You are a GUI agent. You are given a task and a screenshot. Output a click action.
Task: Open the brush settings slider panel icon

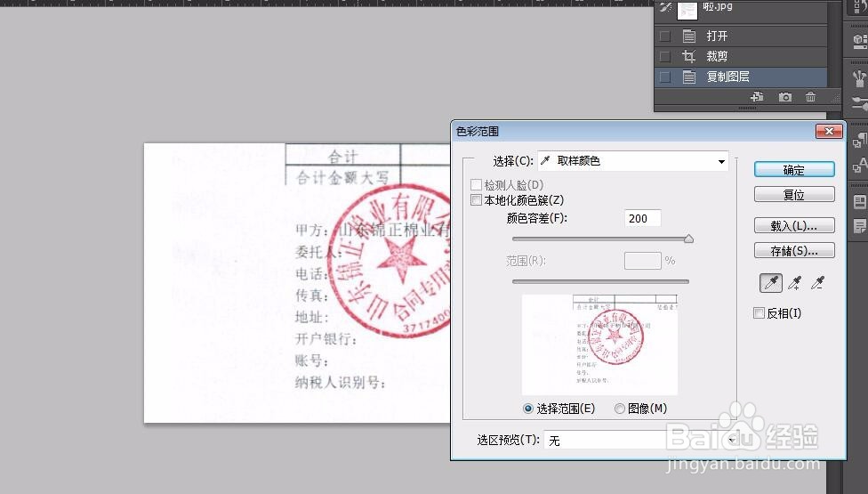[859, 103]
